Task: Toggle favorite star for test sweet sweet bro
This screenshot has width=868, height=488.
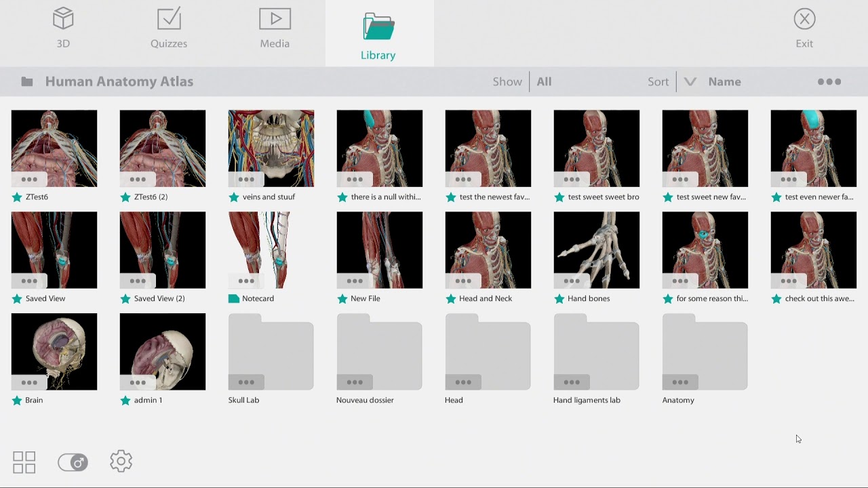Action: point(559,197)
